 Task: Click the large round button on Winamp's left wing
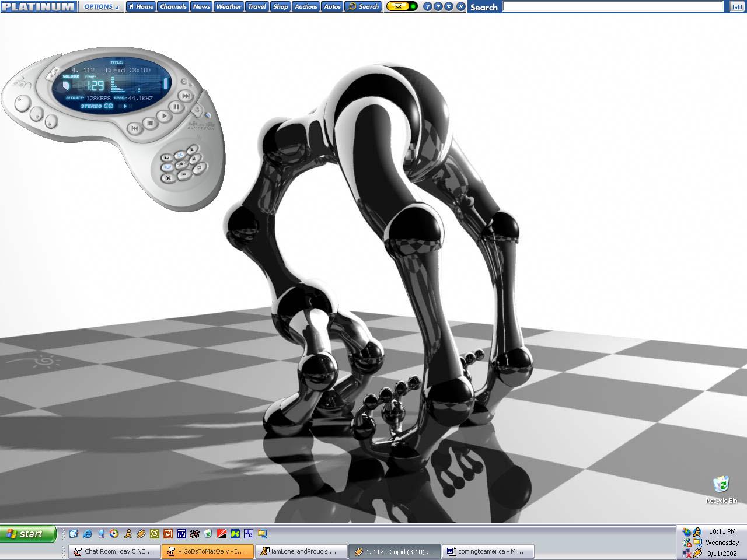22,103
